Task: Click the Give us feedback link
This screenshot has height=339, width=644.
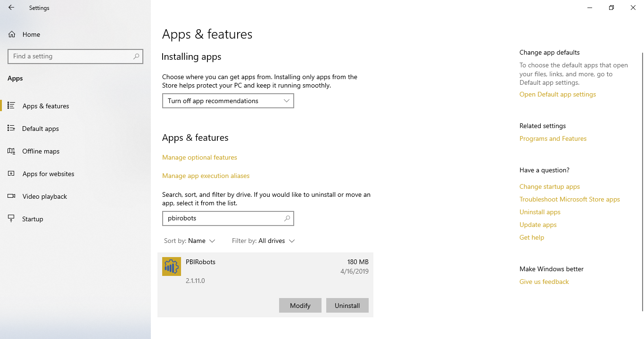Action: click(x=544, y=282)
